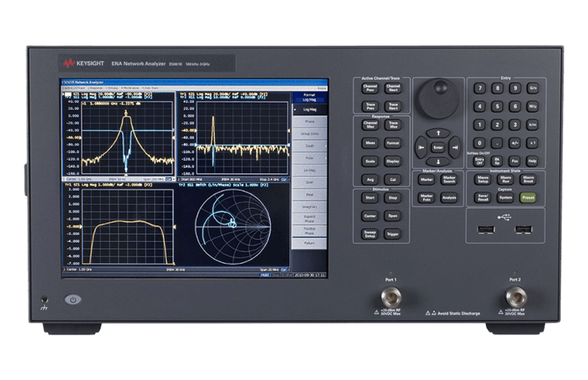
Task: Select the Trace Prev key
Action: tap(370, 107)
